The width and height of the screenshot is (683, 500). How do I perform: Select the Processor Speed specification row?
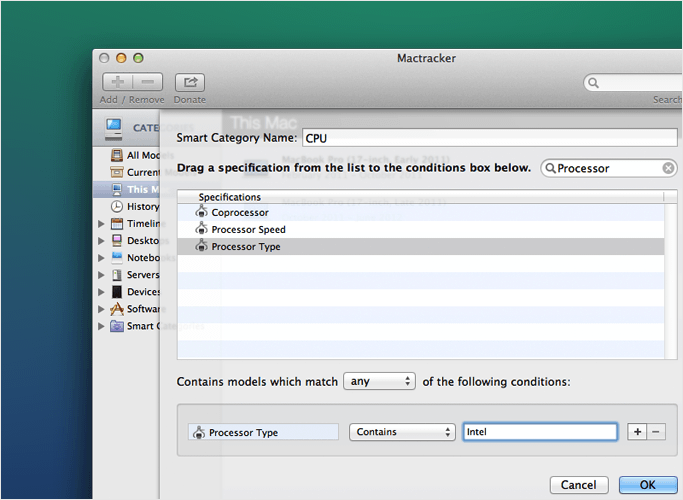click(420, 230)
